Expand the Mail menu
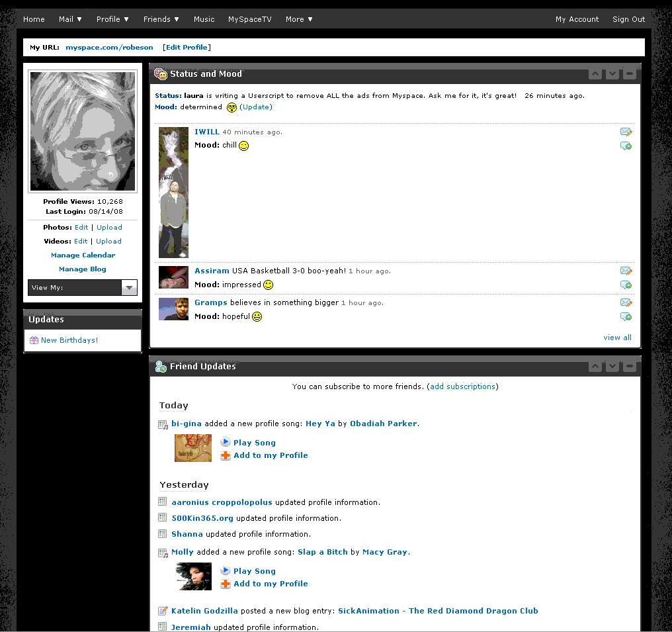672x632 pixels. pyautogui.click(x=70, y=19)
